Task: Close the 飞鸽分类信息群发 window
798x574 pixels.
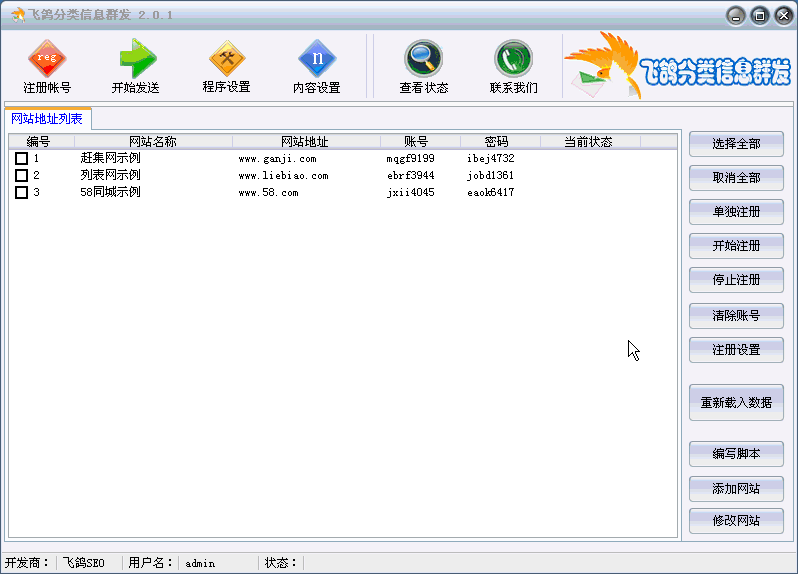Action: click(x=784, y=16)
